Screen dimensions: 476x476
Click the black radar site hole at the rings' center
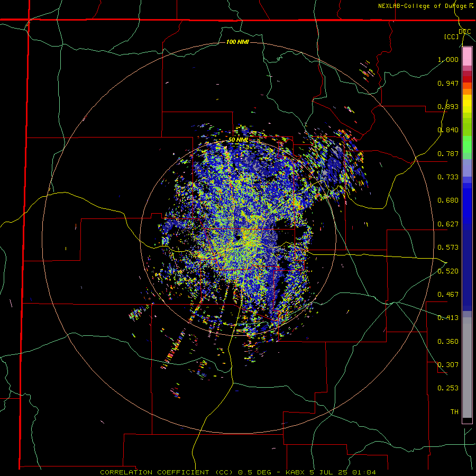238,237
